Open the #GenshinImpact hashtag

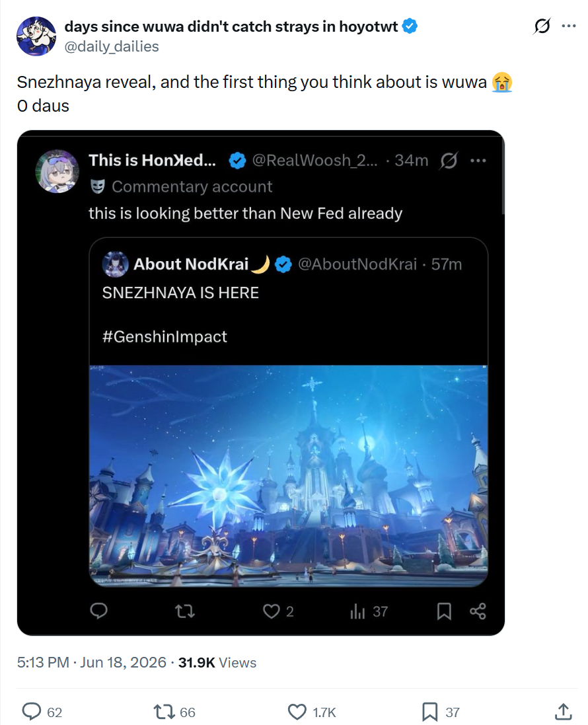[x=165, y=336]
